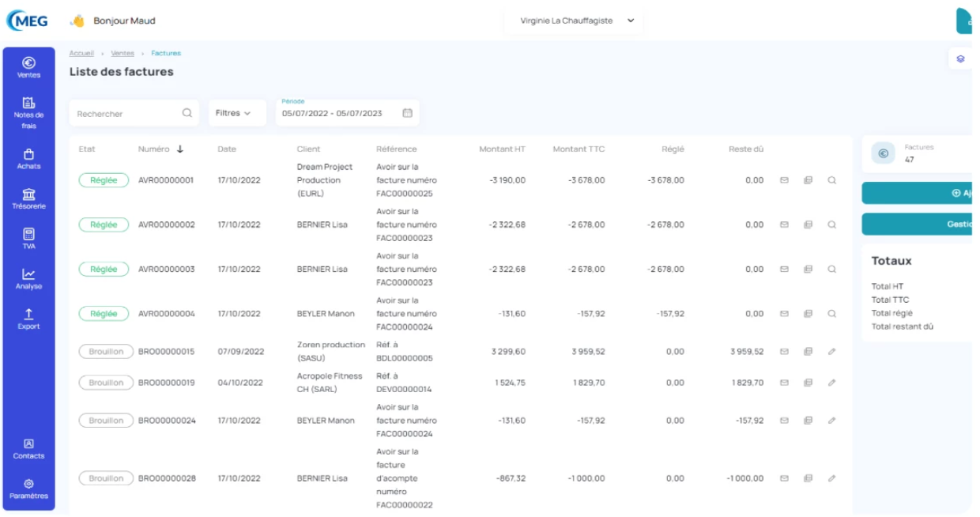Click magnifier icon on AVR00000002 row
Viewport: 980px width, 517px height.
click(x=831, y=225)
